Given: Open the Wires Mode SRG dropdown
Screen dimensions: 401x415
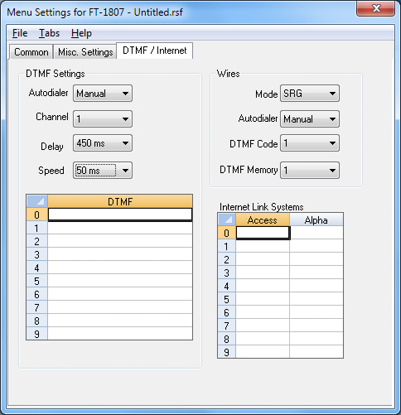Looking at the screenshot, I should click(310, 93).
